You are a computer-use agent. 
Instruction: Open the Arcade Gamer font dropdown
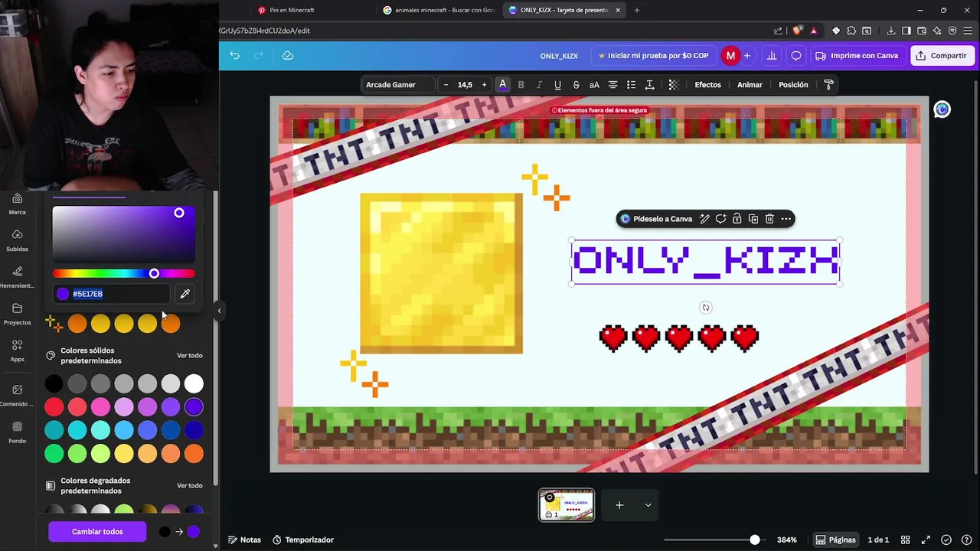(x=398, y=85)
